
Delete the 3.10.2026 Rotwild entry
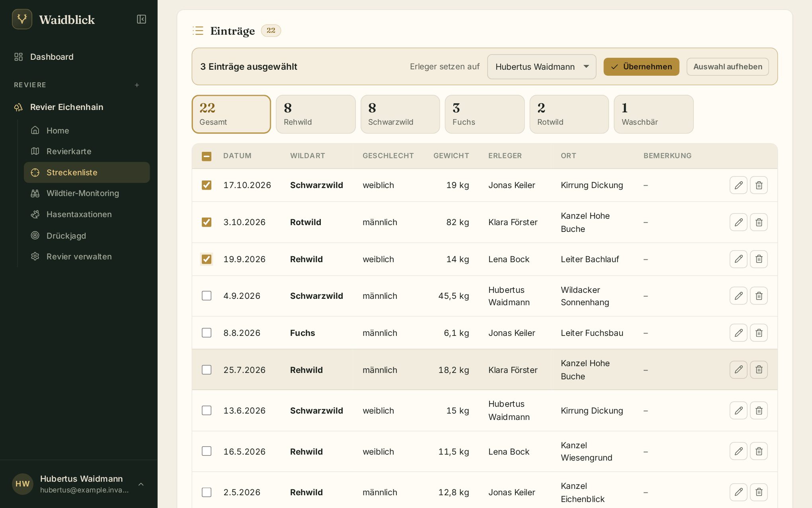point(759,222)
